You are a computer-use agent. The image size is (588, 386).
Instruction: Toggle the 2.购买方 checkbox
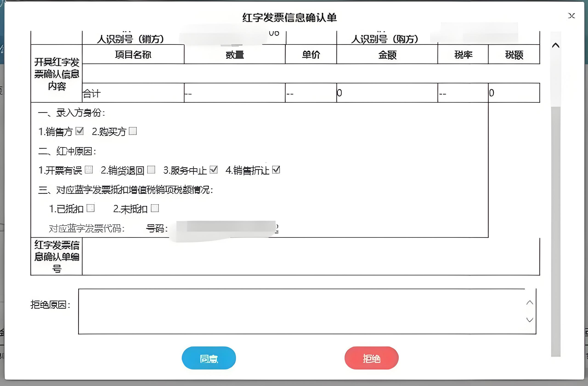(x=133, y=131)
